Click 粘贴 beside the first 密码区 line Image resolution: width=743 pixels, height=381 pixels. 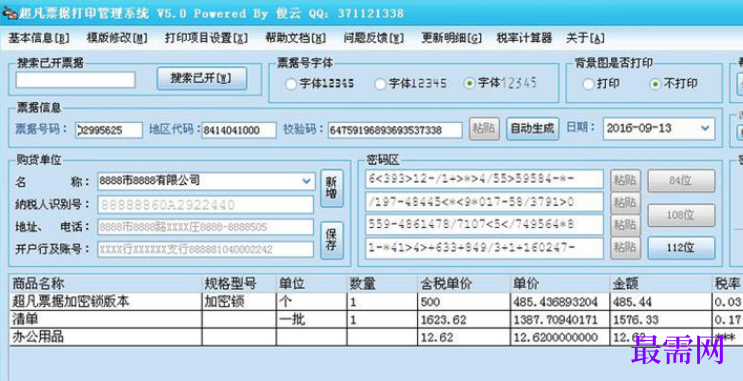625,180
